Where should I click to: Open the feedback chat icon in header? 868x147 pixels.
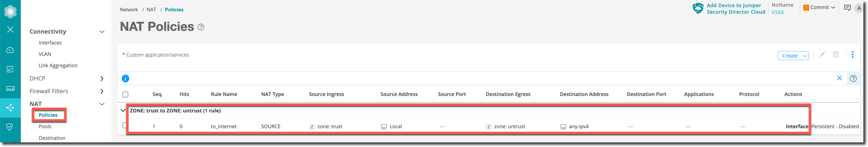pos(847,8)
